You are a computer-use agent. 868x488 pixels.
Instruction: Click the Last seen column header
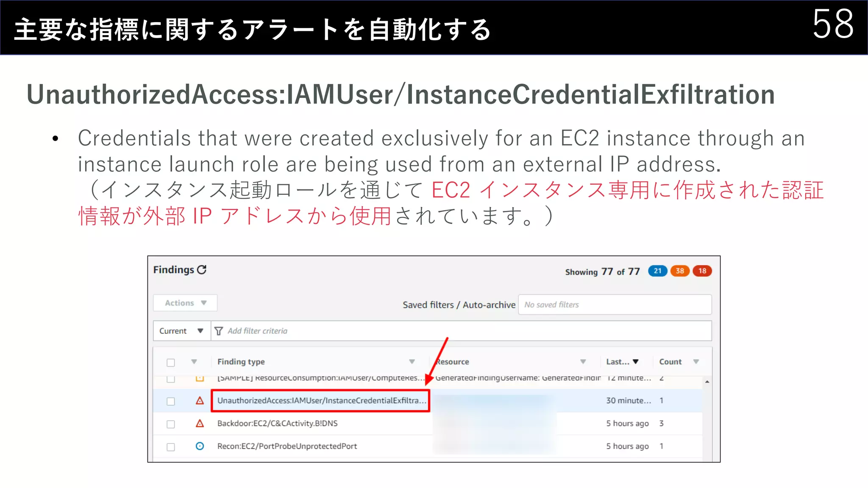tap(618, 362)
